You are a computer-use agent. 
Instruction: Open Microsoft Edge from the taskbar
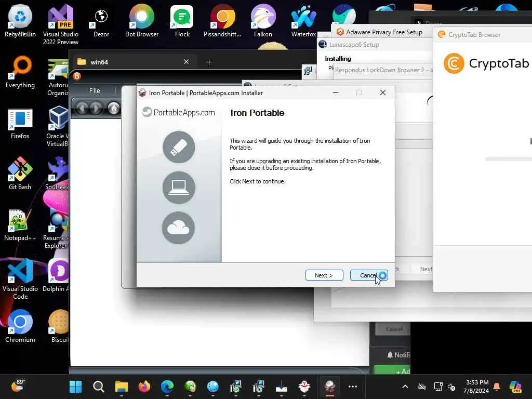pos(167,387)
